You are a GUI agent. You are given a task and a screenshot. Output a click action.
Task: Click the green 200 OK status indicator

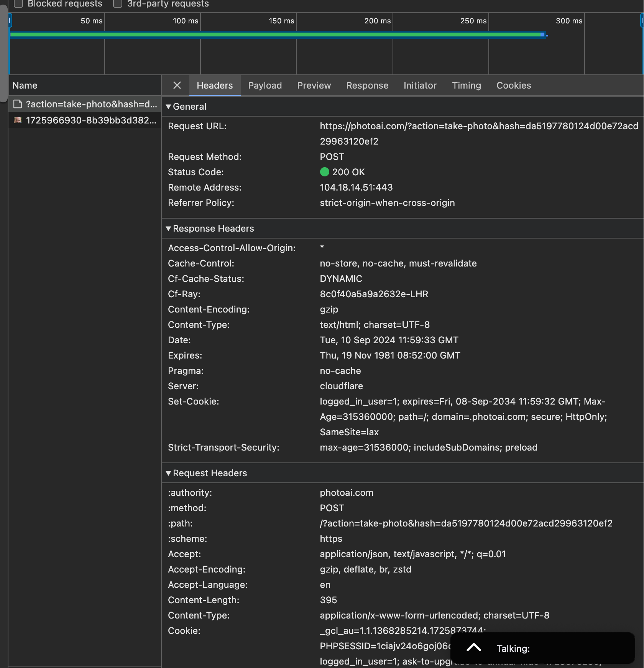click(x=325, y=172)
